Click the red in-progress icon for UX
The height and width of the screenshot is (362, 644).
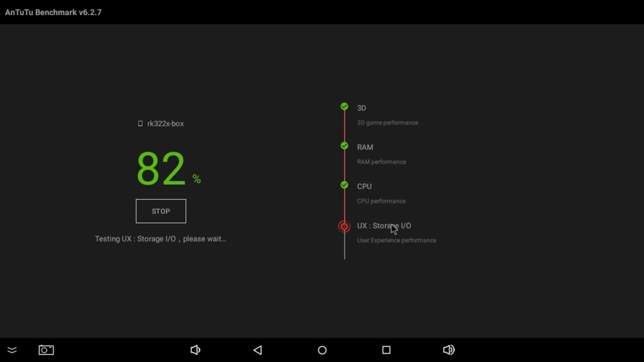[344, 226]
